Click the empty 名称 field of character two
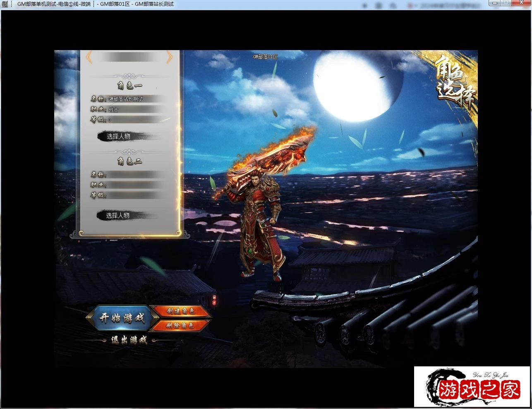Image resolution: width=532 pixels, height=409 pixels. coord(134,175)
